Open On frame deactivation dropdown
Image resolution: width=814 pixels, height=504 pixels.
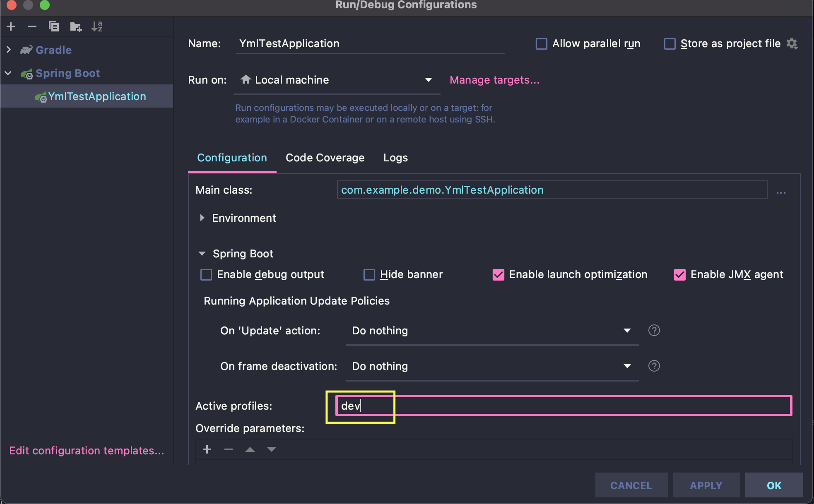coord(492,366)
